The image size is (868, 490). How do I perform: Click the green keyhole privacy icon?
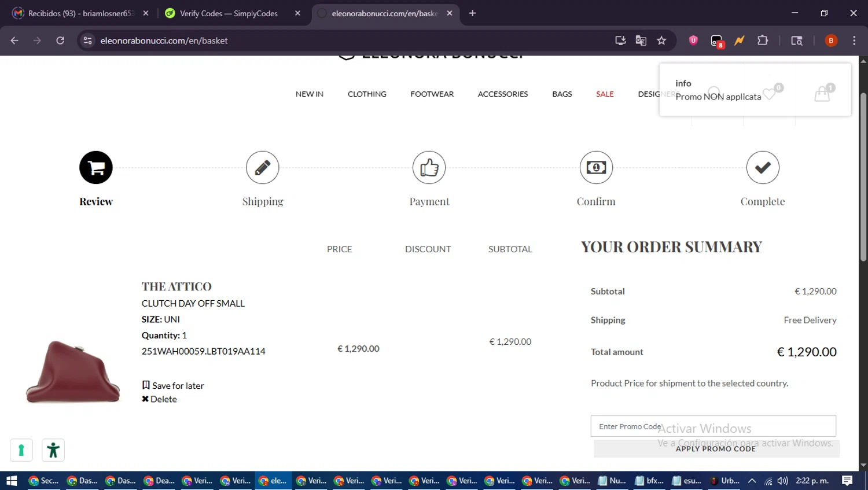(x=21, y=450)
